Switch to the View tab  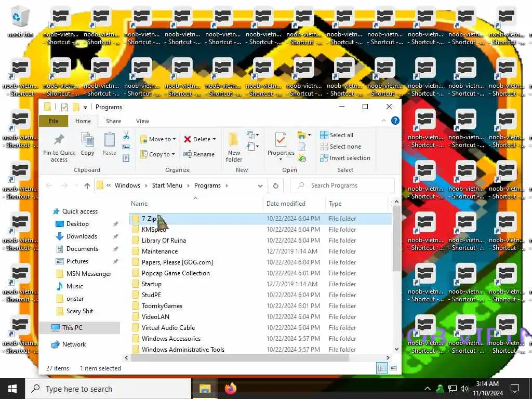point(142,121)
